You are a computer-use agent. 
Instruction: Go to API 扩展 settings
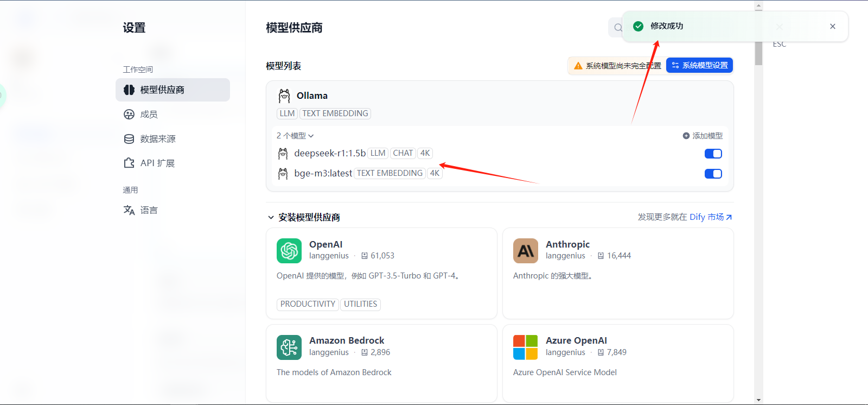click(157, 163)
